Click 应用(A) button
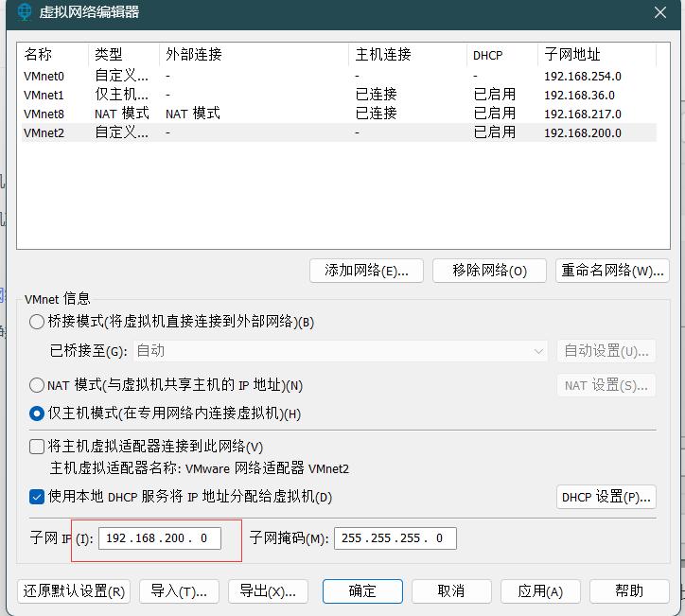Image resolution: width=685 pixels, height=616 pixels. click(x=540, y=591)
